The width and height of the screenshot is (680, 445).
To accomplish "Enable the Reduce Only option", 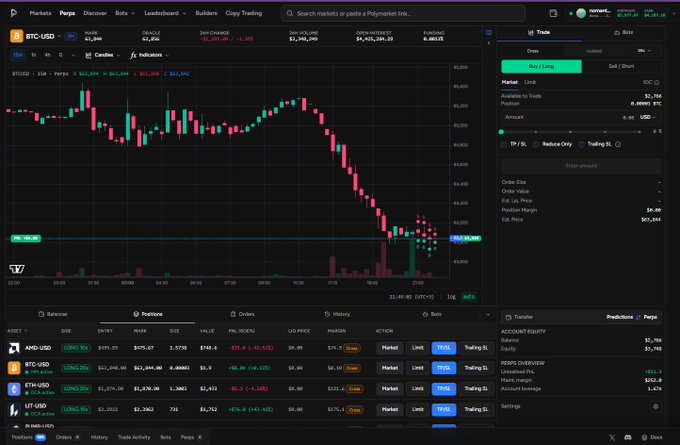I will pos(536,144).
